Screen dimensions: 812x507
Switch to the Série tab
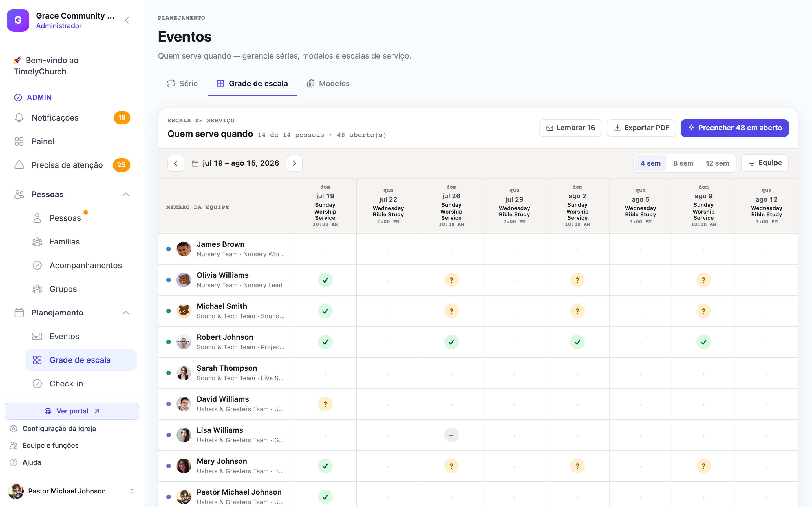click(x=182, y=83)
